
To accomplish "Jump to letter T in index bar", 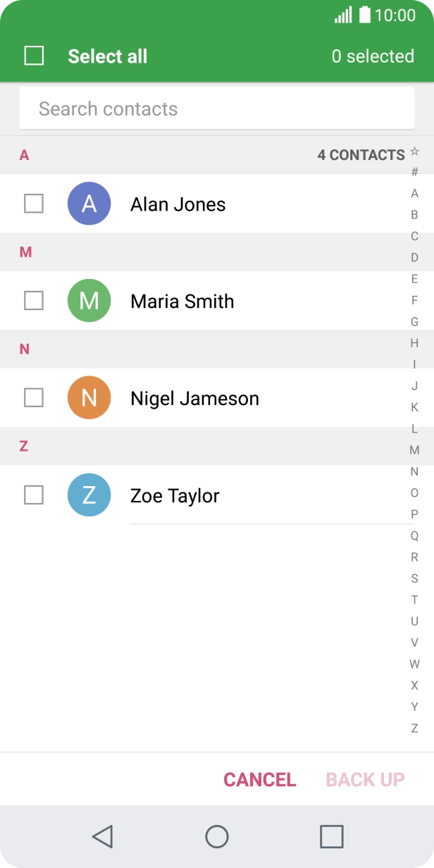I will click(414, 600).
